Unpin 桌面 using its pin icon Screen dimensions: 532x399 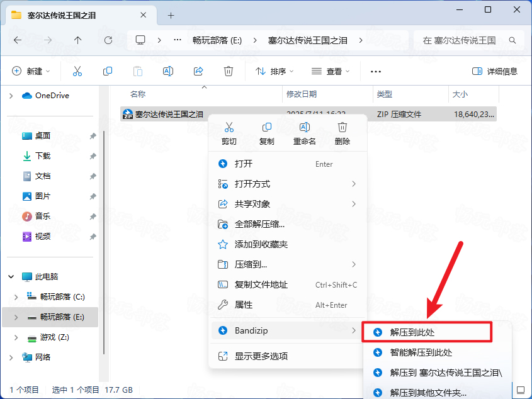tap(93, 136)
